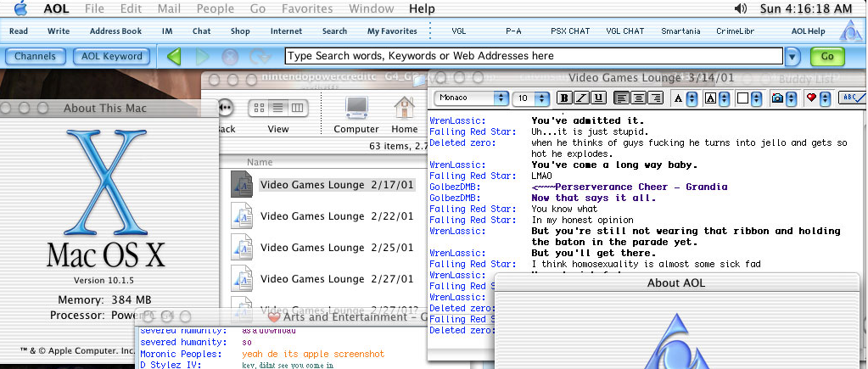This screenshot has width=868, height=369.
Task: Click Write in AOL toolbar
Action: (x=59, y=31)
